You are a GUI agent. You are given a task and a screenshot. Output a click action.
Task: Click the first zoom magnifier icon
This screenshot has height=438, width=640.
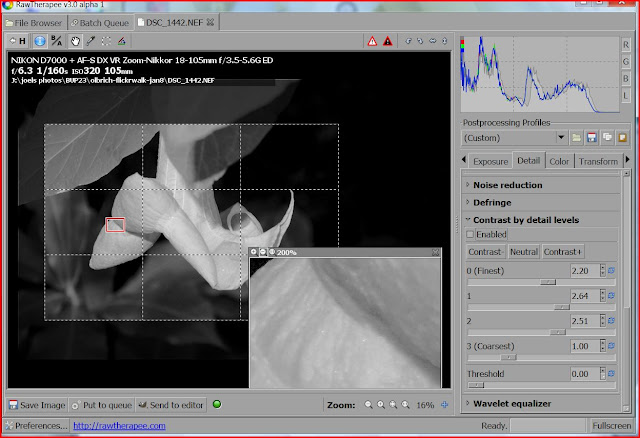tap(369, 405)
